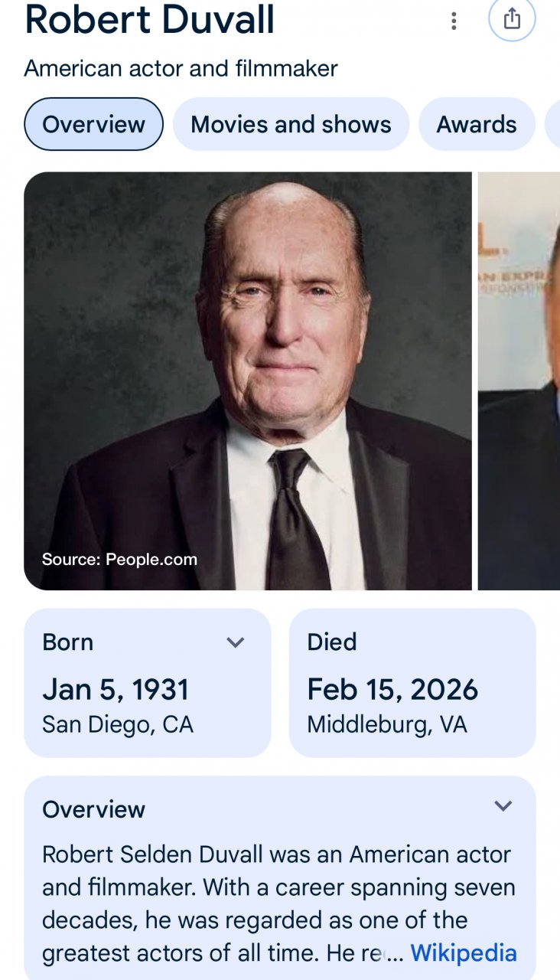
Task: Switch to the Movies and shows tab
Action: click(291, 124)
